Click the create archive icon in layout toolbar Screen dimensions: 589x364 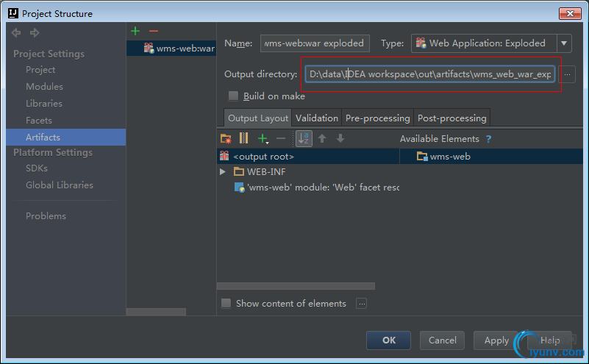[x=244, y=138]
